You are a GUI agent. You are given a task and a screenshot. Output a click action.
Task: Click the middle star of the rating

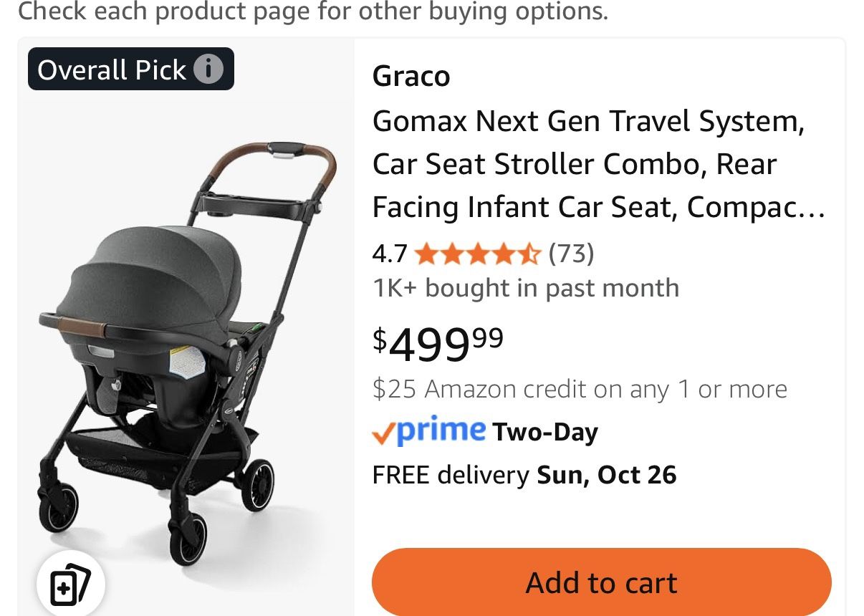pos(479,254)
